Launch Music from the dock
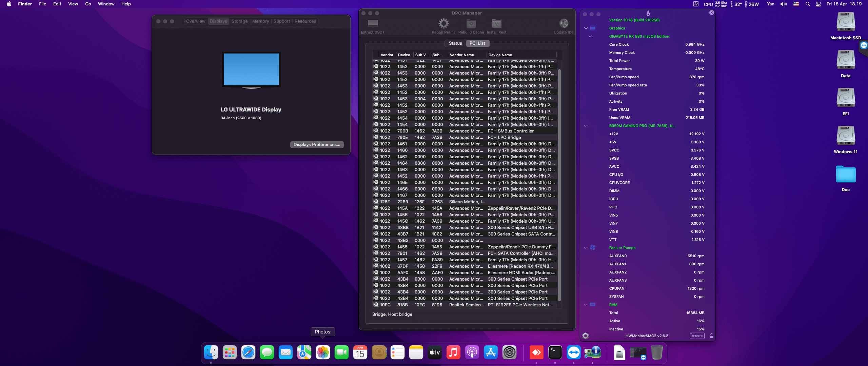The height and width of the screenshot is (366, 868). tap(453, 352)
